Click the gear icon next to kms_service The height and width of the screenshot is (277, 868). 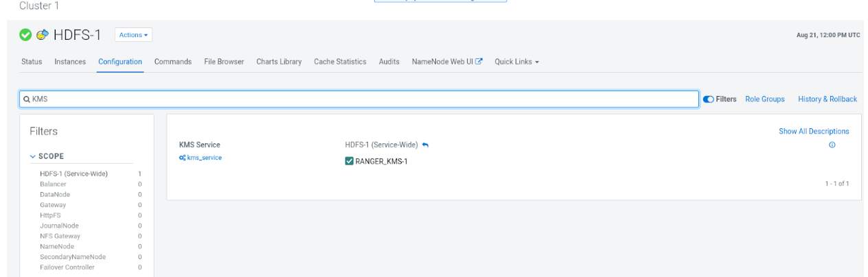pos(182,158)
